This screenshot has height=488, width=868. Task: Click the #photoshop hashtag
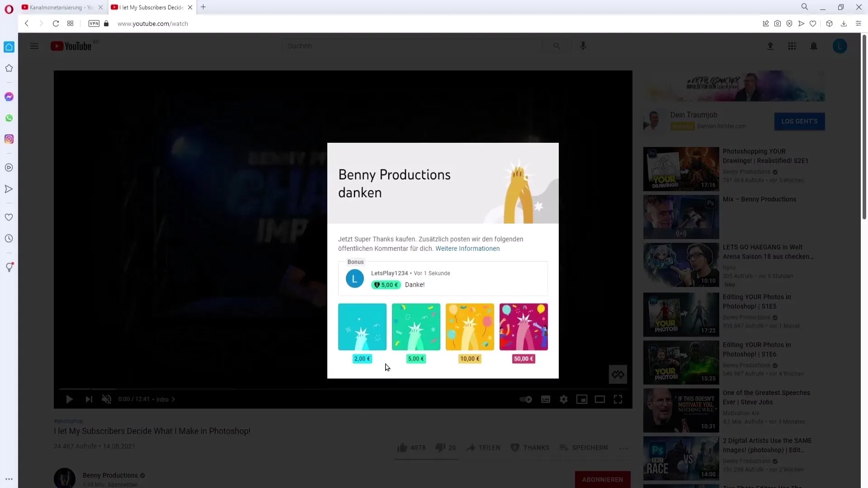[68, 421]
